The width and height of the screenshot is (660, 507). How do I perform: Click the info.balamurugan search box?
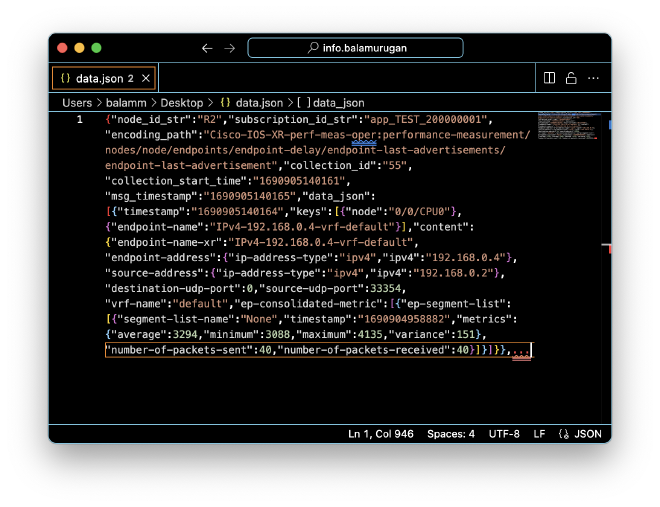pyautogui.click(x=356, y=48)
